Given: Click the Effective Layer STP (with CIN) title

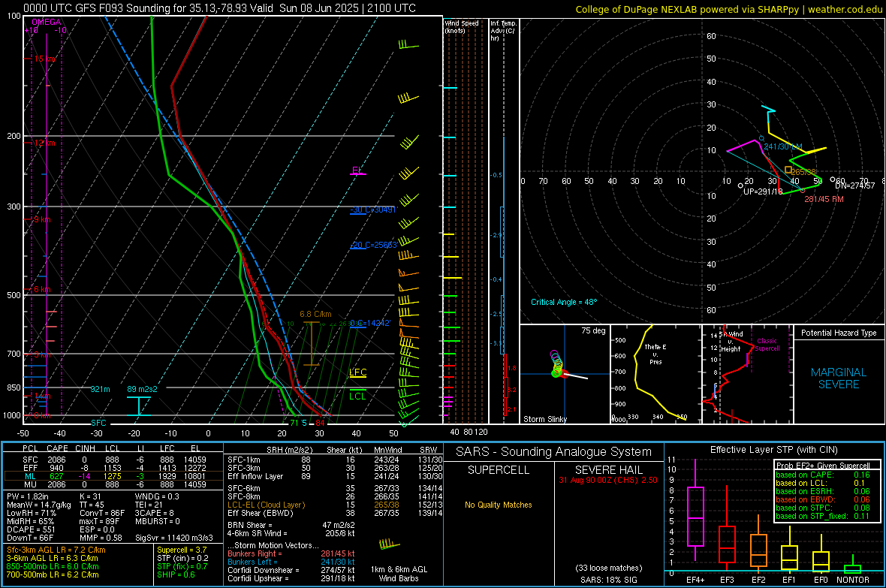Looking at the screenshot, I should click(x=773, y=450).
